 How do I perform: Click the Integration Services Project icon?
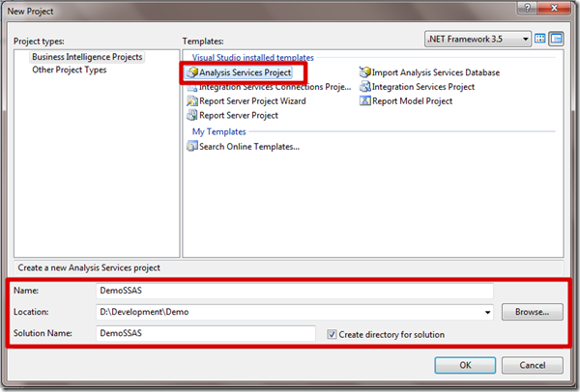(364, 87)
